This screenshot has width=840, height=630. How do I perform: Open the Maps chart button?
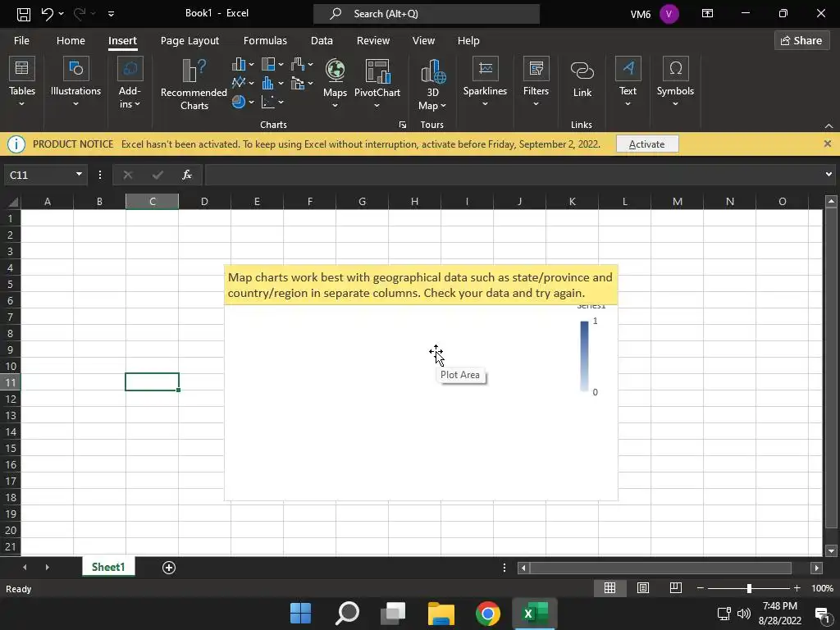click(335, 83)
